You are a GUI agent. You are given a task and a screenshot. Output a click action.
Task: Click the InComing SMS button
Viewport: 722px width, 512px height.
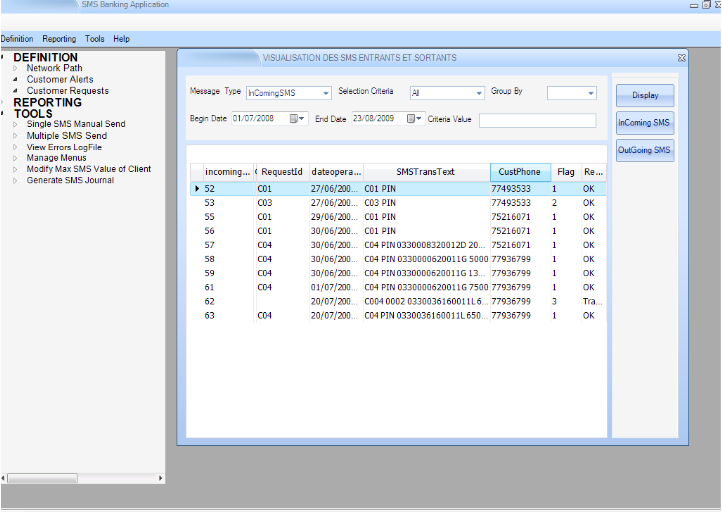tap(644, 123)
